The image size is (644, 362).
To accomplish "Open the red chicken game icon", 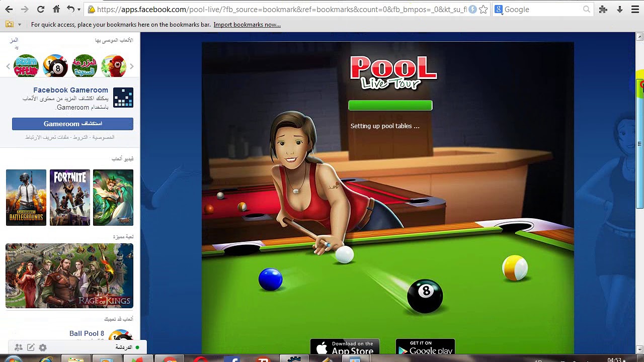I will point(114,66).
